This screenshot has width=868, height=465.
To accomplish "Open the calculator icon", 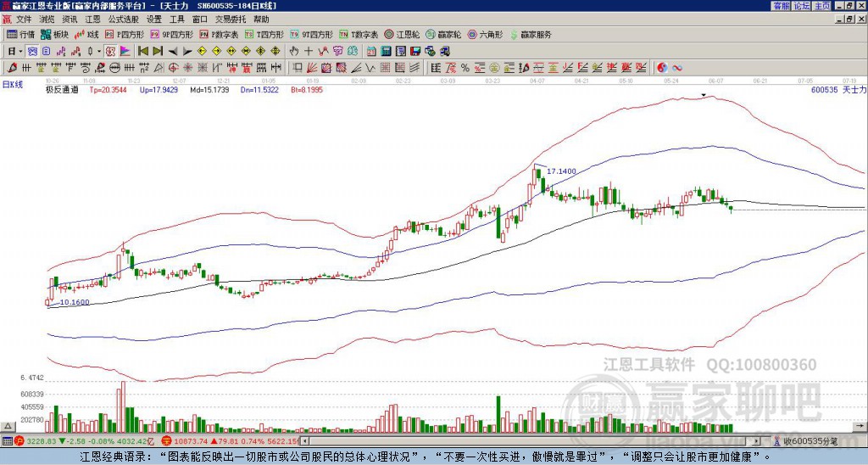I will tap(386, 51).
